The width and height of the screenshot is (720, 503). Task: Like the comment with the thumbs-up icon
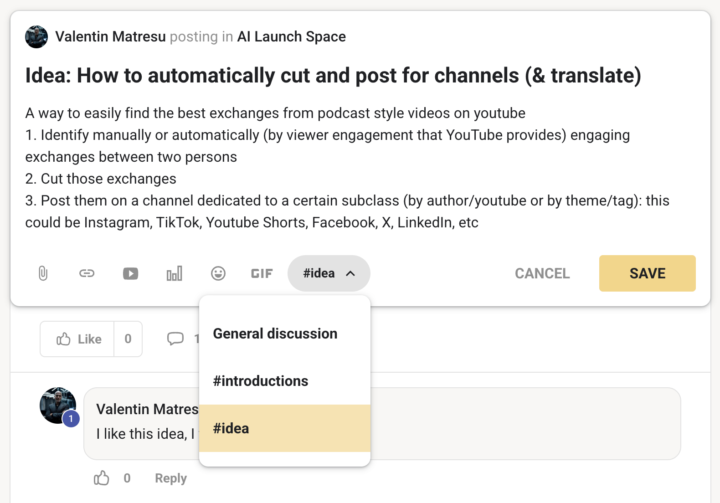click(101, 478)
